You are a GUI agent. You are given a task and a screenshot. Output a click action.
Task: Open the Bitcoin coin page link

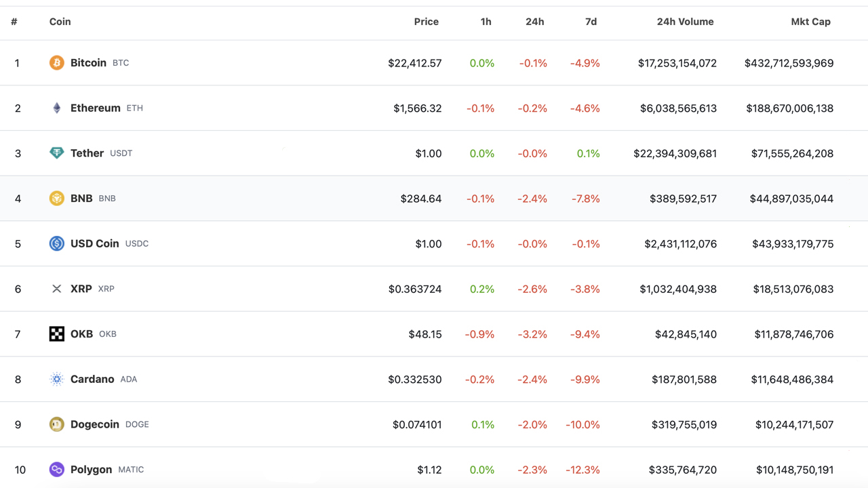point(88,63)
